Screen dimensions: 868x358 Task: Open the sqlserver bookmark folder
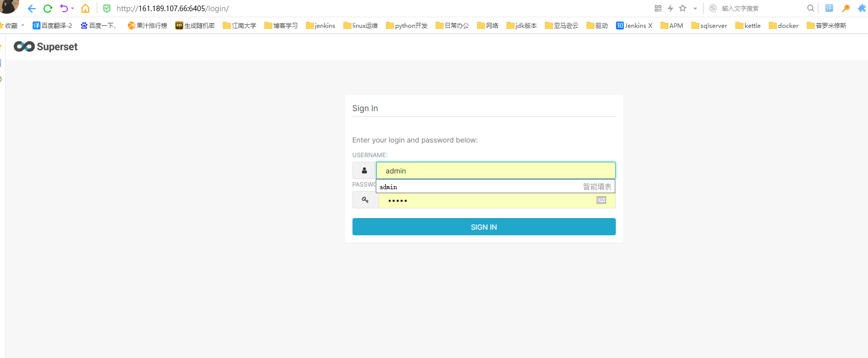pyautogui.click(x=709, y=25)
